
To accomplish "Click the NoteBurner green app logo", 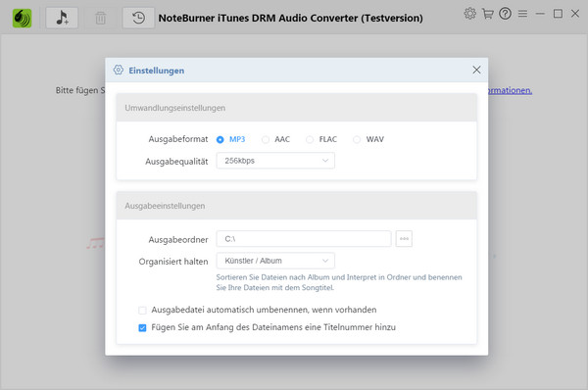I will pyautogui.click(x=23, y=18).
